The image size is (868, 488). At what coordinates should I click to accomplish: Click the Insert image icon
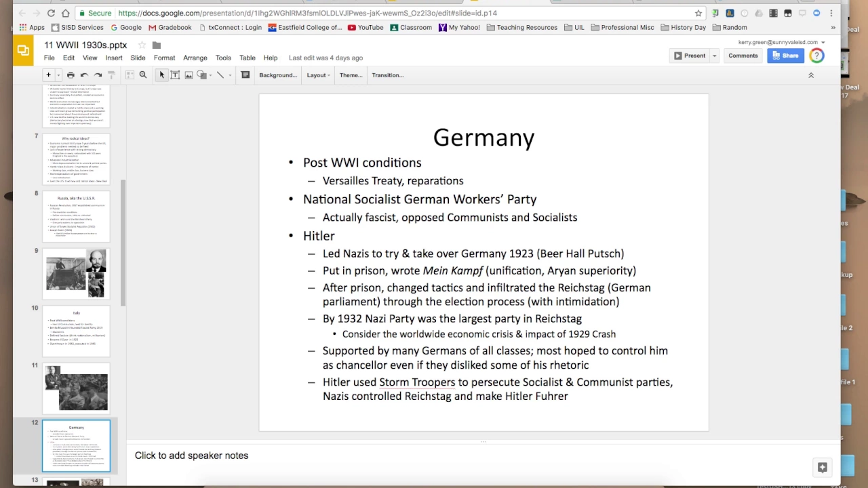click(189, 75)
